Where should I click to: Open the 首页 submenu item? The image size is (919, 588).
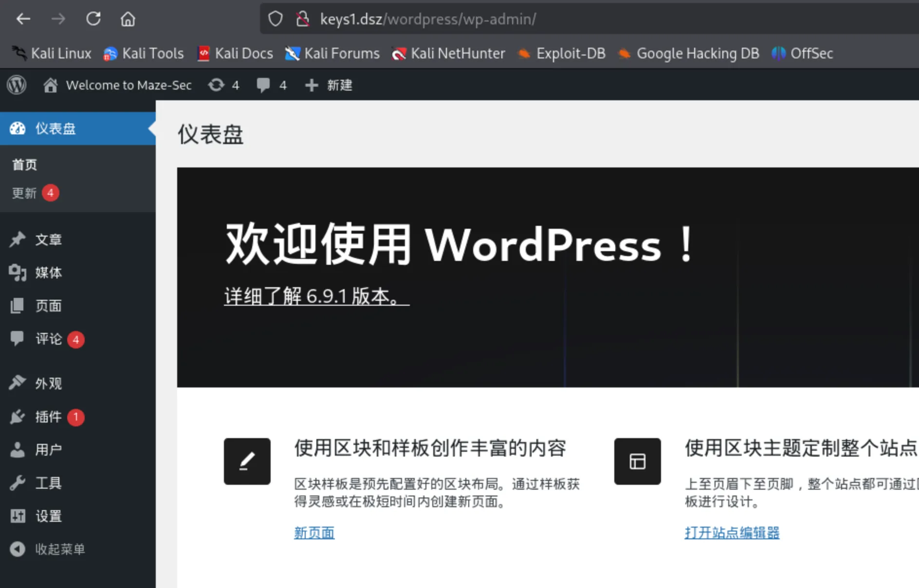pos(24,165)
